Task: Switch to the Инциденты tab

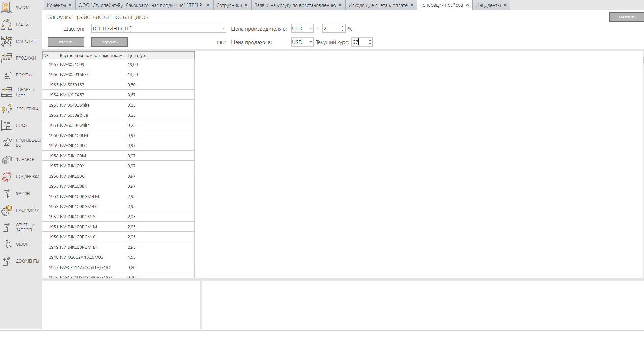Action: pyautogui.click(x=488, y=5)
